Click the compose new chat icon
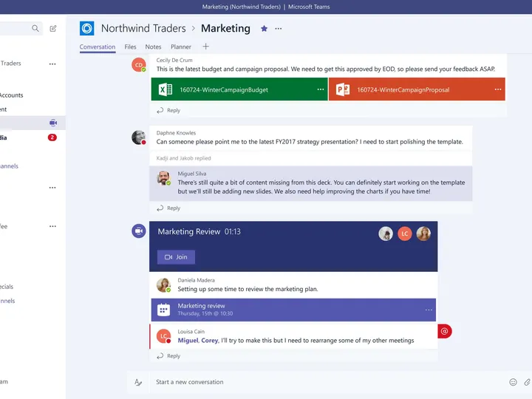This screenshot has width=532, height=399. pyautogui.click(x=53, y=29)
